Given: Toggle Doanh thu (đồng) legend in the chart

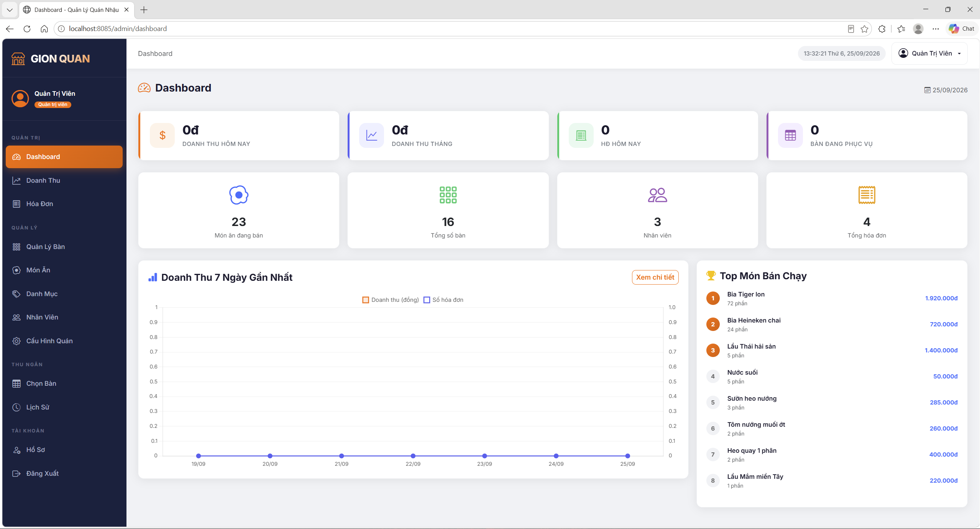Looking at the screenshot, I should [391, 300].
